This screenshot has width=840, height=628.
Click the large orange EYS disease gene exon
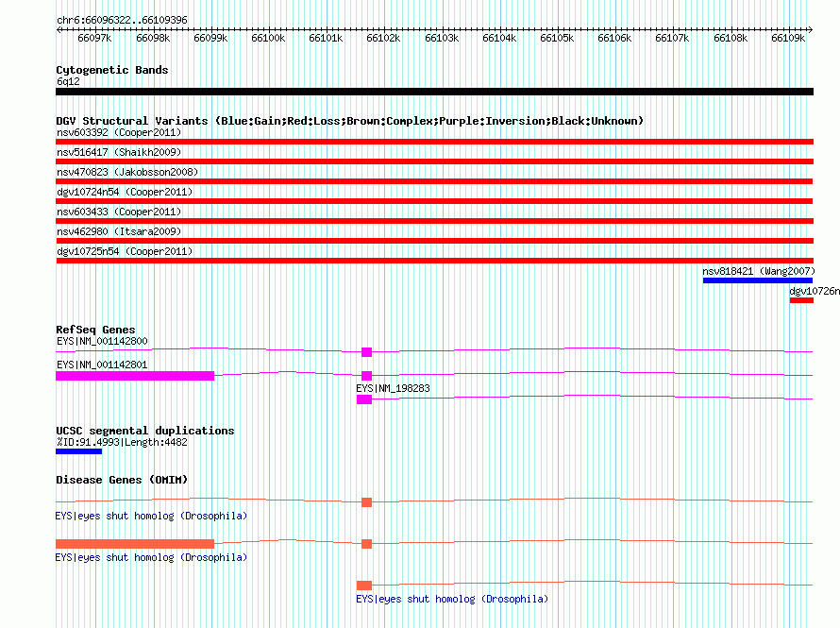[x=135, y=544]
